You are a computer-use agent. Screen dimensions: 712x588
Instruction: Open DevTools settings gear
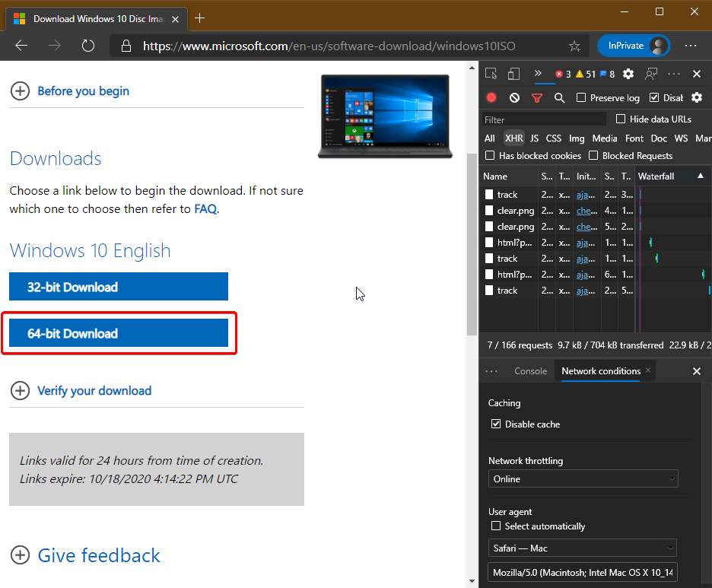click(x=628, y=74)
